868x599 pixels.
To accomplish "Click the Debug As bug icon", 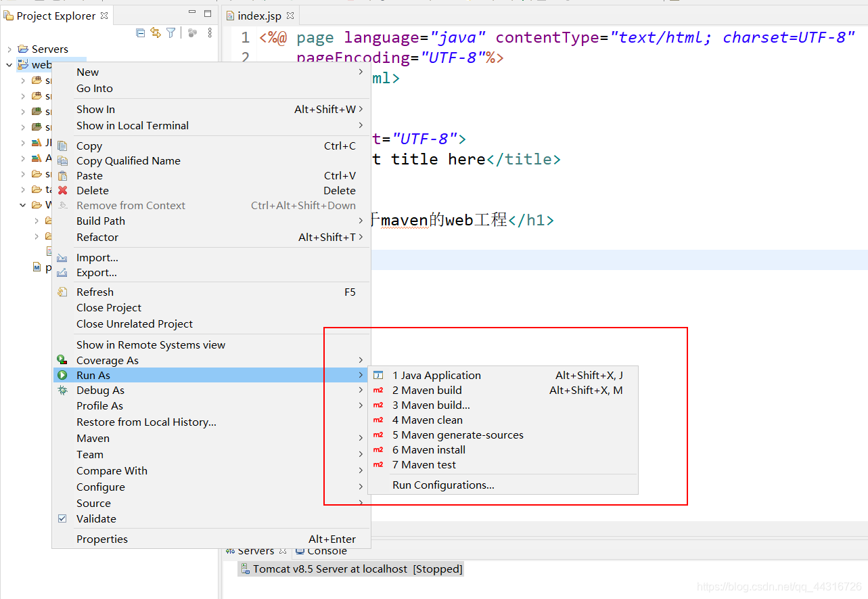I will 62,391.
